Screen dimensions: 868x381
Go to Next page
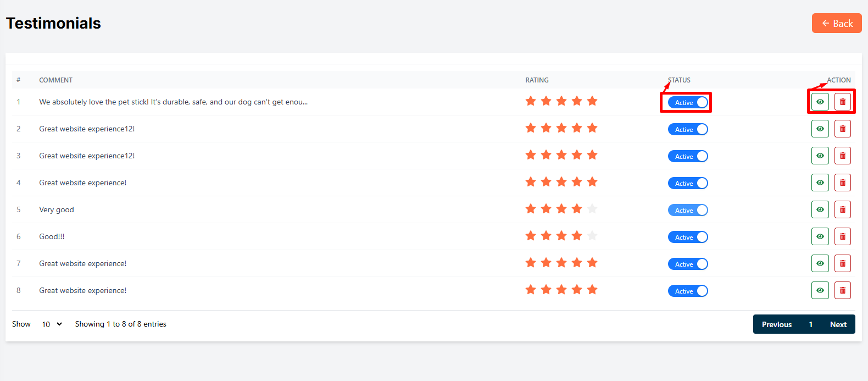click(x=838, y=324)
